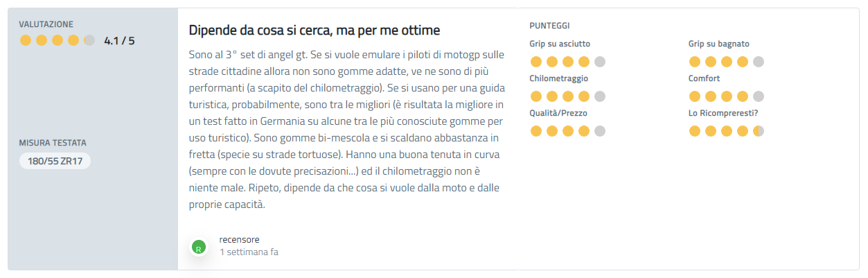Screen dimensions: 868x278
Task: Click the review body text paragraph
Action: [x=347, y=129]
